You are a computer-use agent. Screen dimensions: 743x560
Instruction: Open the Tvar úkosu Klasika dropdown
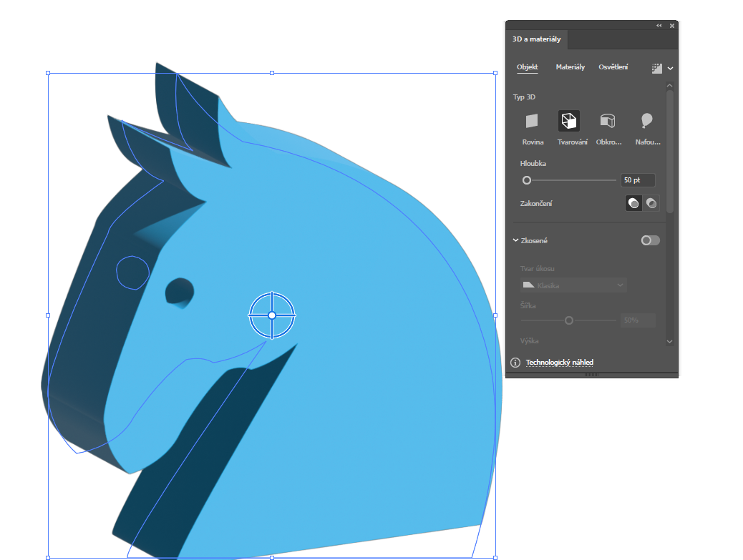click(573, 285)
